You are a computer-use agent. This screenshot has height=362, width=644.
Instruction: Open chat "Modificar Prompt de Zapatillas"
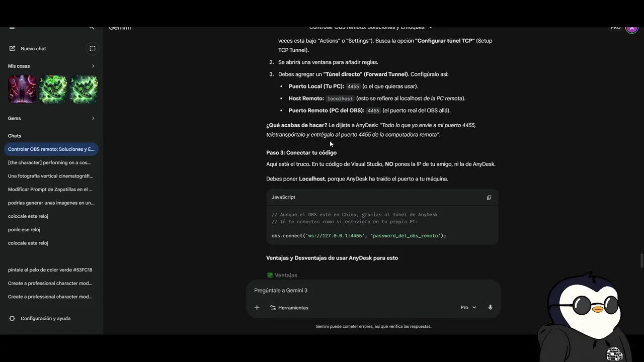[50, 190]
